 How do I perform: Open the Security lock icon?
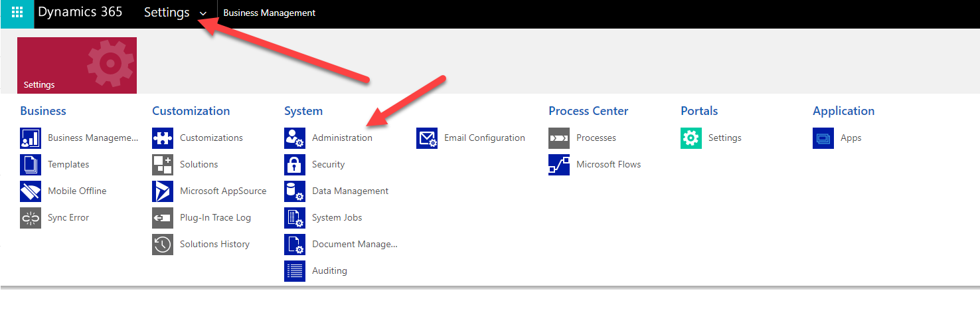[x=295, y=165]
